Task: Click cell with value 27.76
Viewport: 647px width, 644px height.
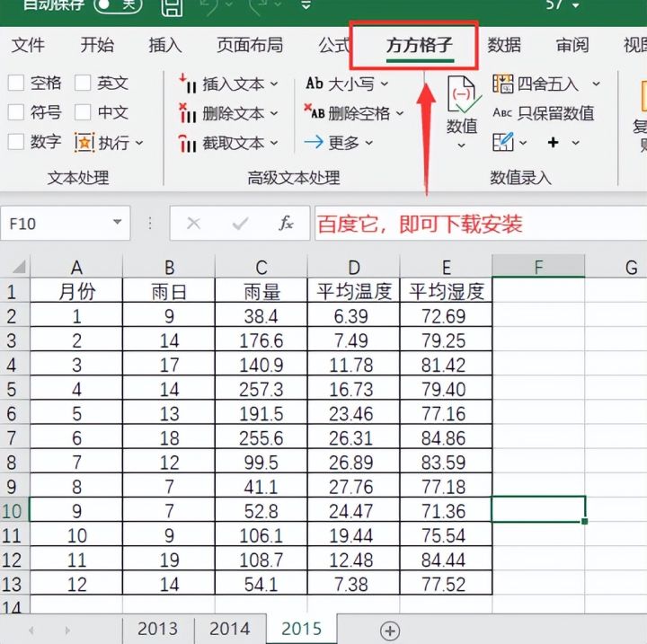Action: point(354,487)
